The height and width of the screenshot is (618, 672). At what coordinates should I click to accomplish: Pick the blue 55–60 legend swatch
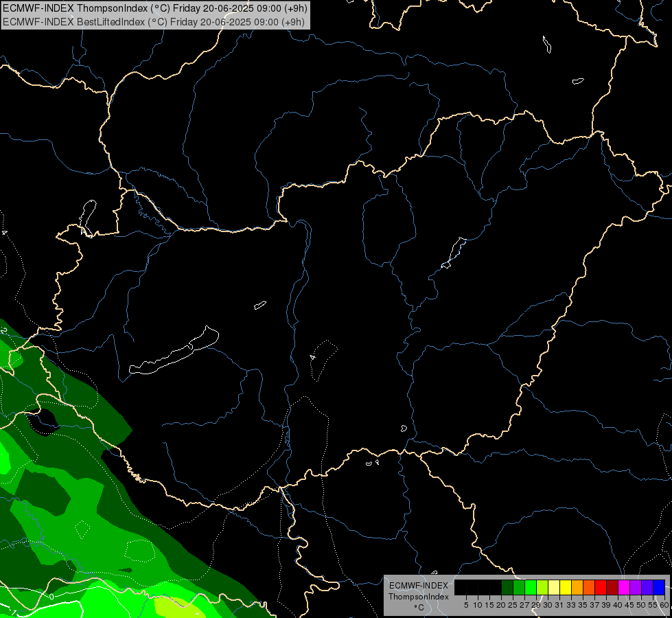click(x=659, y=587)
